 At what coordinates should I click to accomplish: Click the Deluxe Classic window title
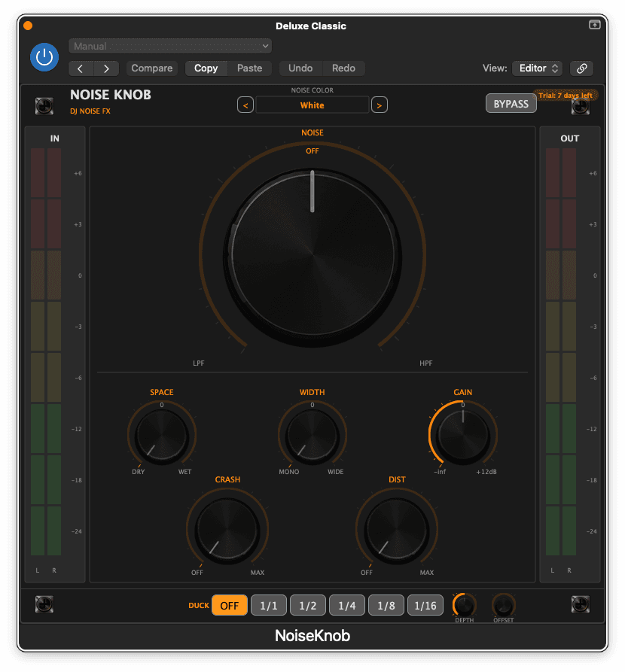[311, 26]
